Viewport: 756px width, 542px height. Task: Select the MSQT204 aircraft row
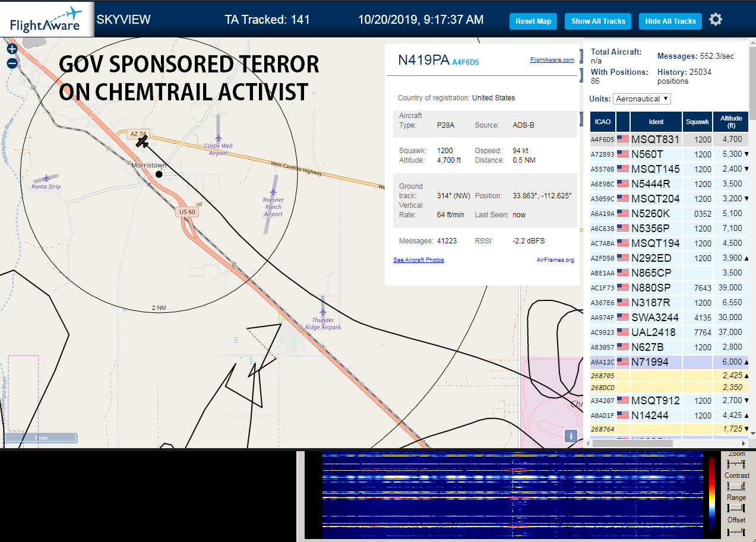669,199
